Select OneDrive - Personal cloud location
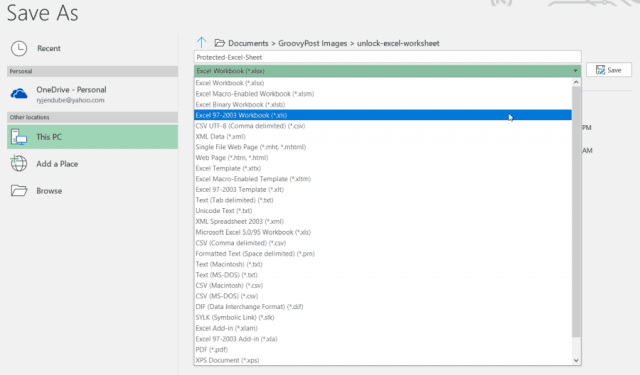The image size is (640, 375). (x=92, y=94)
